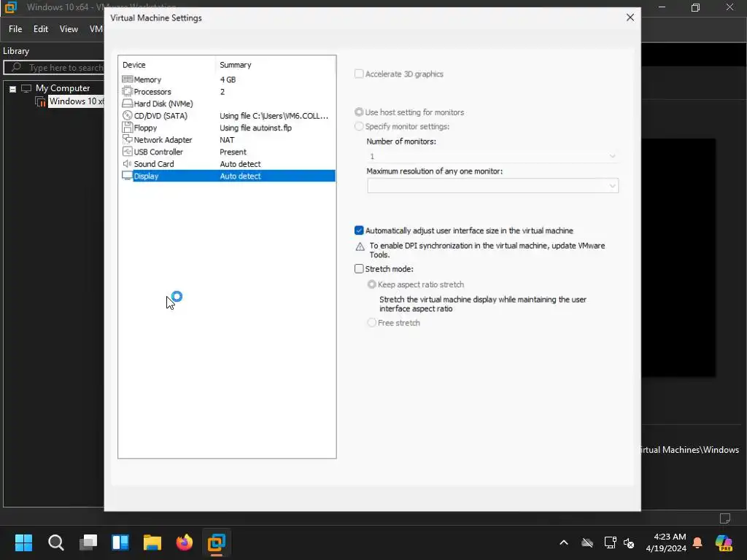Click the network status tray icon
Screen dimensions: 747x560
[x=611, y=542]
